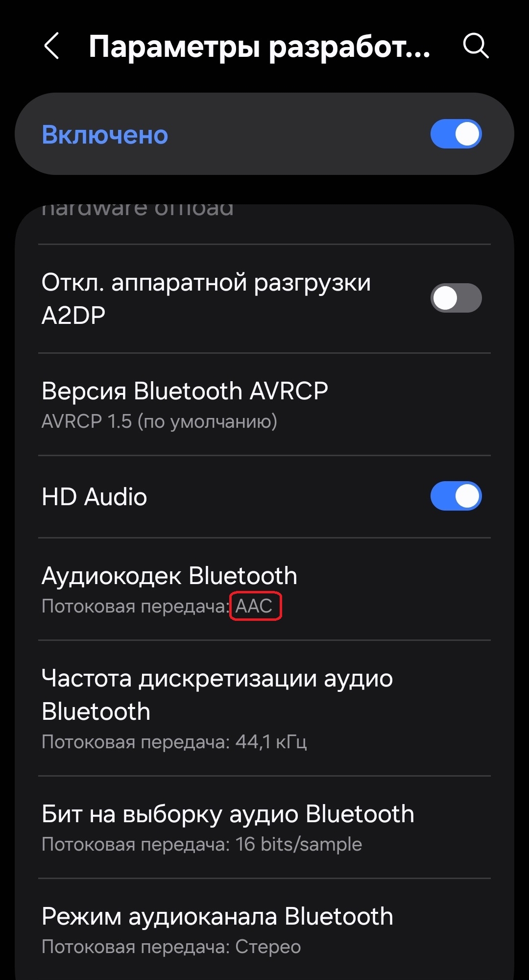Open Режим аудиоканала Bluetooth setting
This screenshot has width=529, height=980.
tap(264, 930)
